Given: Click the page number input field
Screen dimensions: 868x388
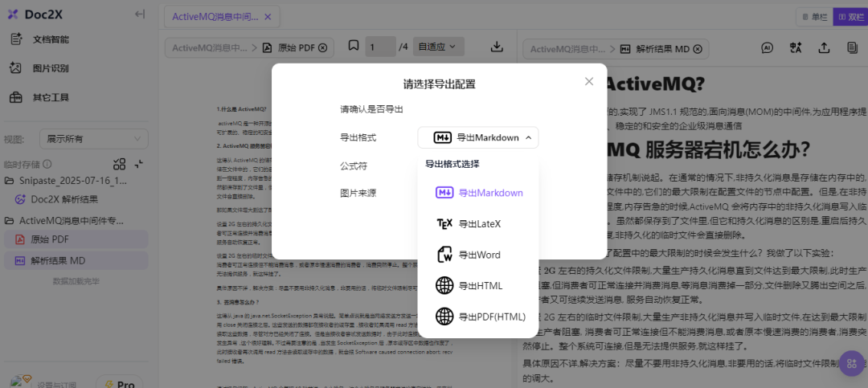Looking at the screenshot, I should click(x=380, y=47).
